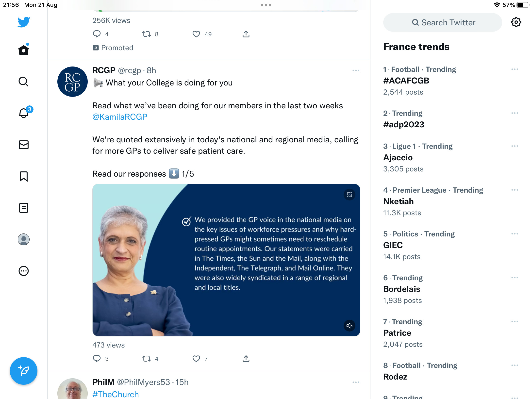Open options for Nketiah trend
Screen dimensions: 532x399
[x=515, y=190]
